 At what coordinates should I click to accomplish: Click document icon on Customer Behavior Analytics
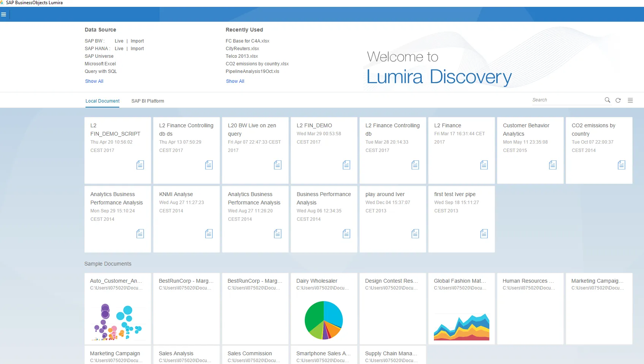click(553, 165)
